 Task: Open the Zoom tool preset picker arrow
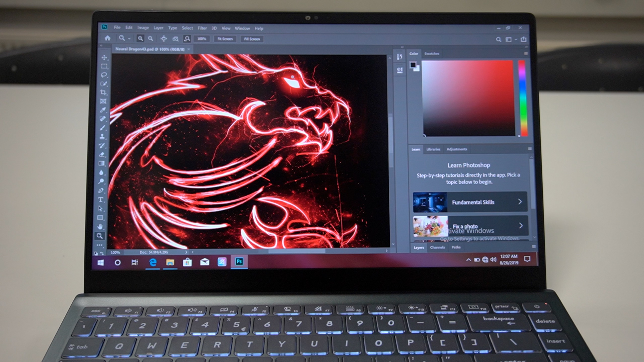click(x=129, y=39)
